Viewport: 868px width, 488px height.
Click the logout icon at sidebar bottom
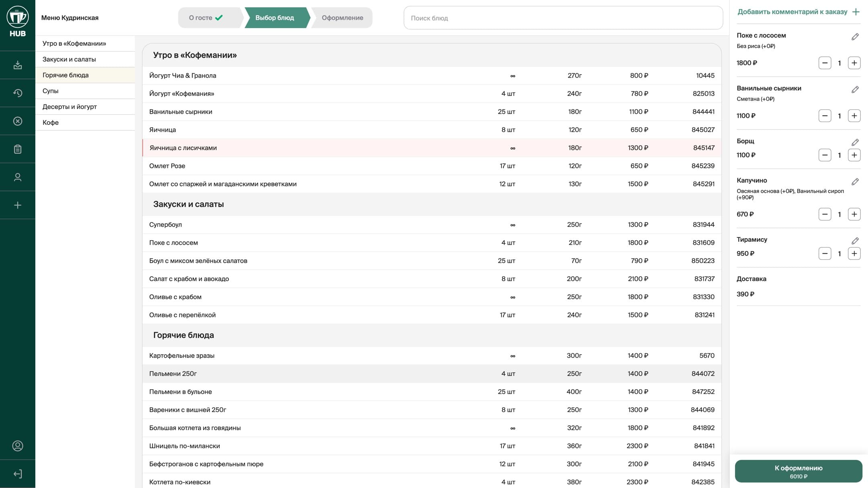(18, 474)
